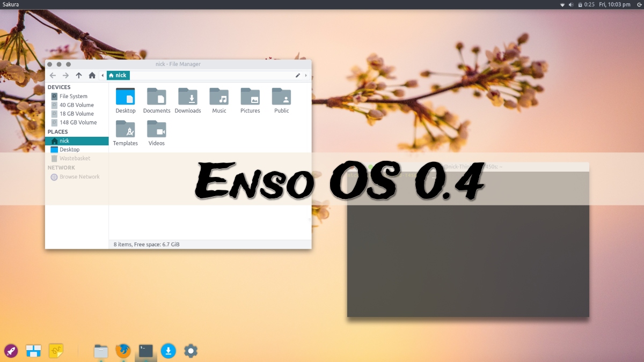Screen dimensions: 644x362
Task: Click the back arrow in File Manager
Action: click(53, 76)
